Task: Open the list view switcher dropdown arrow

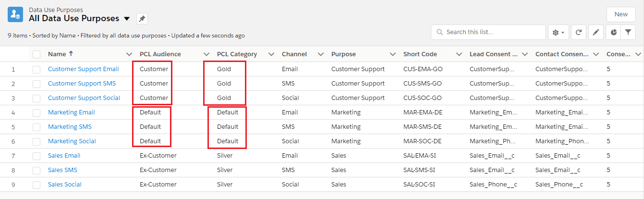Action: [x=127, y=19]
